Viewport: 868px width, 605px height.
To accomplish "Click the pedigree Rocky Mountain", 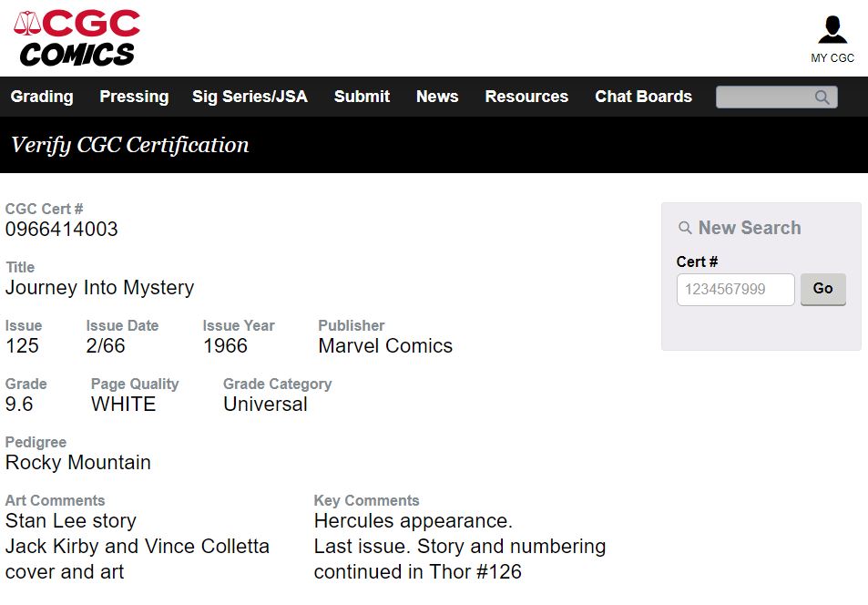I will tap(78, 462).
